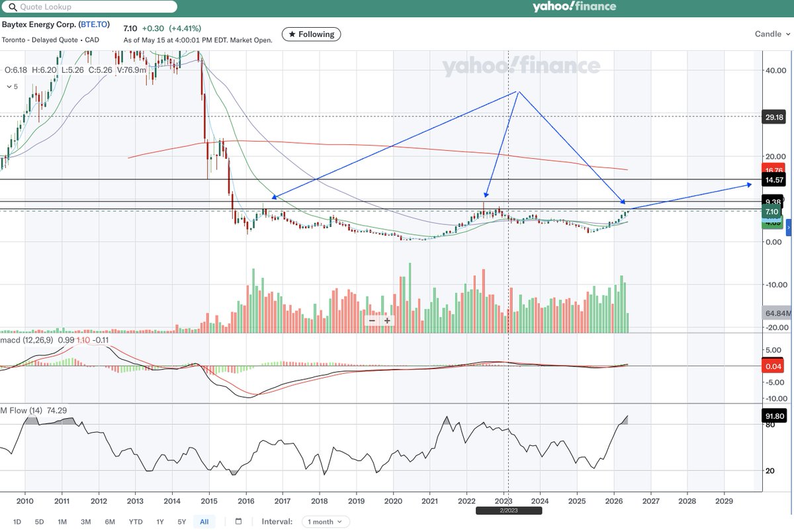Select the 6M range
Screen dimensions: 794x532
click(109, 521)
